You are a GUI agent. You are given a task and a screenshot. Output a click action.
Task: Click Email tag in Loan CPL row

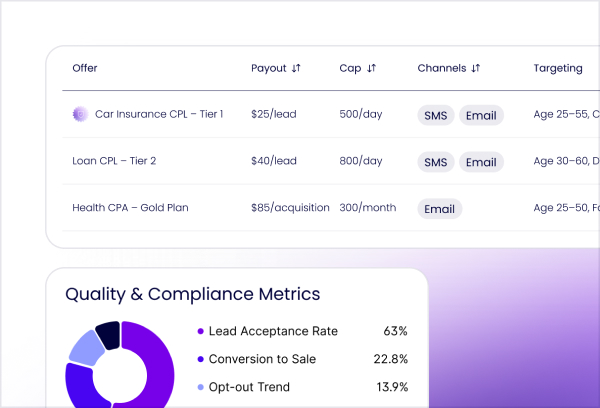pos(481,162)
